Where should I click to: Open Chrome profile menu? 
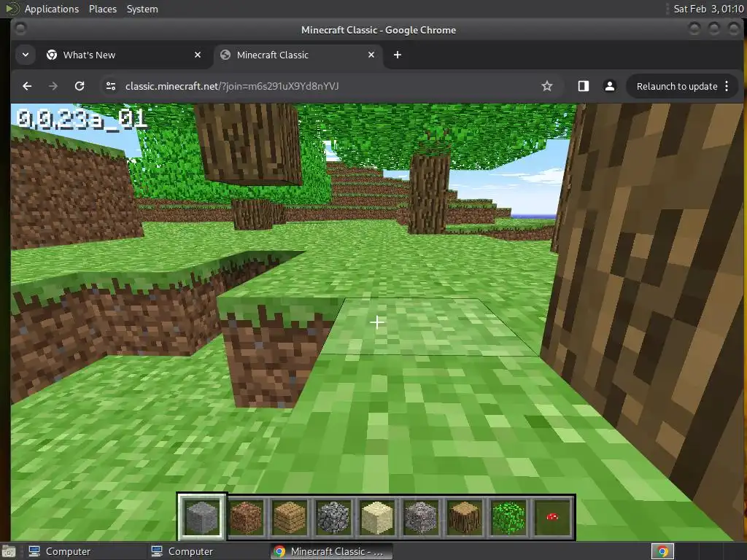coord(609,86)
